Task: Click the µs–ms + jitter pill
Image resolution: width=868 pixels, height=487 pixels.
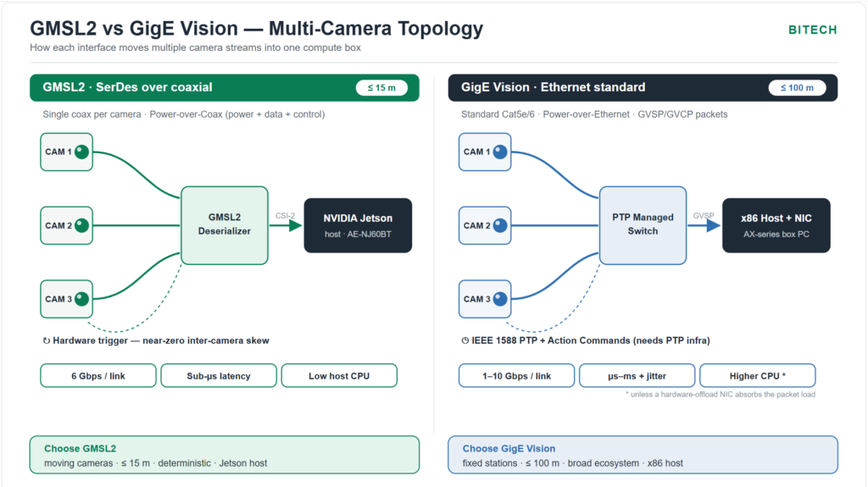Action: click(637, 376)
